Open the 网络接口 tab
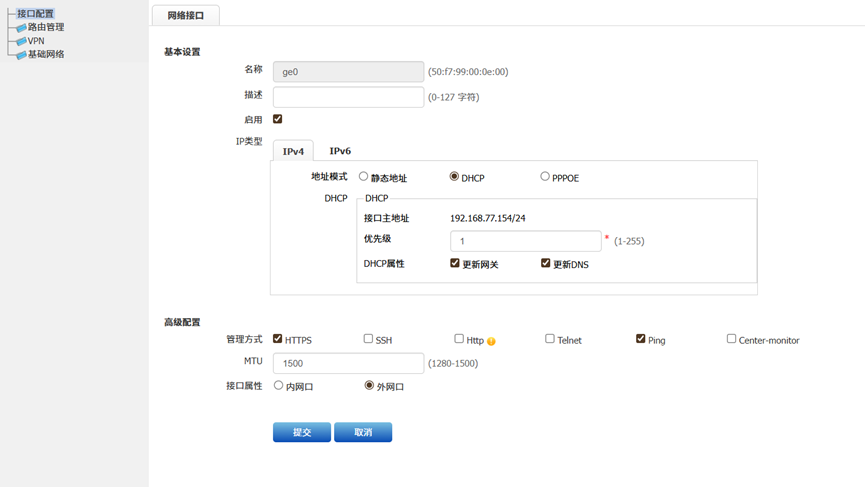This screenshot has width=865, height=487. (x=186, y=15)
